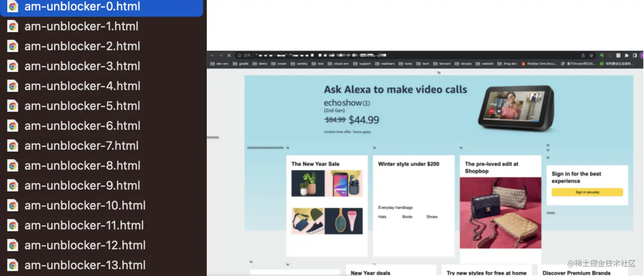This screenshot has width=644, height=276.
Task: Open the support bookmark folder
Action: (362, 64)
